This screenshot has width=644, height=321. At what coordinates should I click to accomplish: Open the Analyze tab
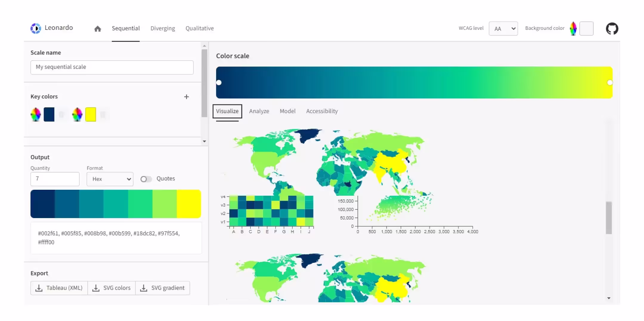pos(259,111)
